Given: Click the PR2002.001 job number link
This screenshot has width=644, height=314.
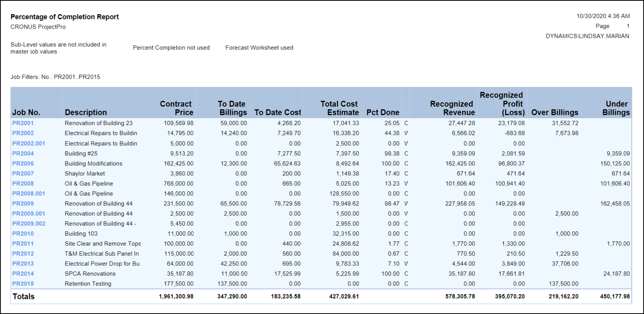Looking at the screenshot, I should point(29,144).
